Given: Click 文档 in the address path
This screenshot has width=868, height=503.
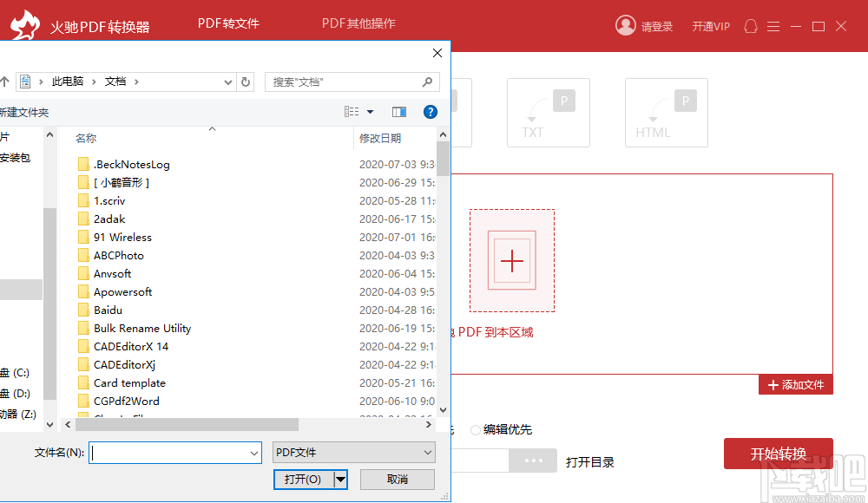Looking at the screenshot, I should click(x=115, y=82).
